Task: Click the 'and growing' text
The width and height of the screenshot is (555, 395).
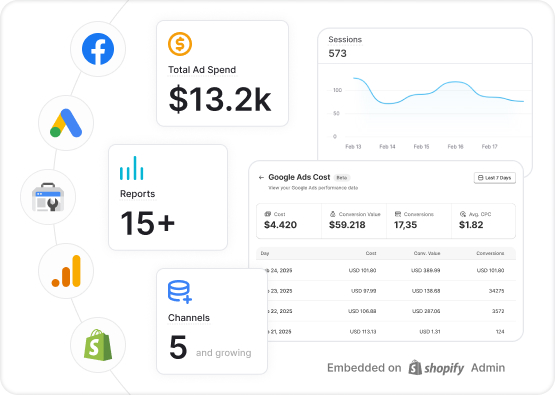Action: pyautogui.click(x=224, y=353)
